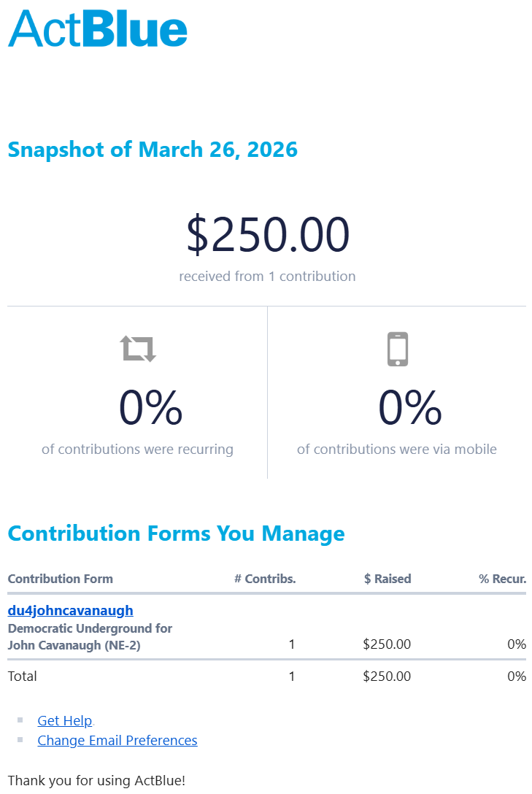
Task: Click the Snapshot of March 26, 2026 heading
Action: point(153,150)
